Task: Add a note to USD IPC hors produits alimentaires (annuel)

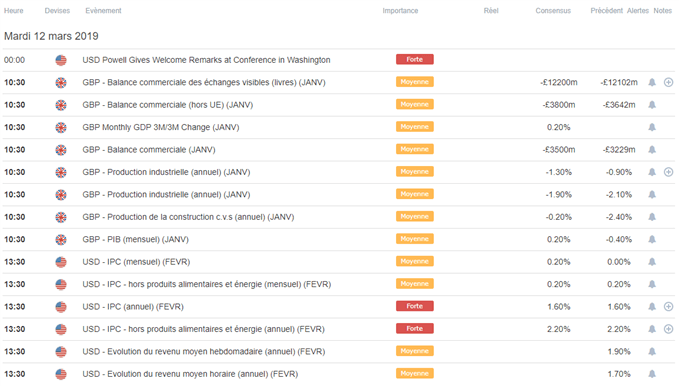Action: coord(668,329)
